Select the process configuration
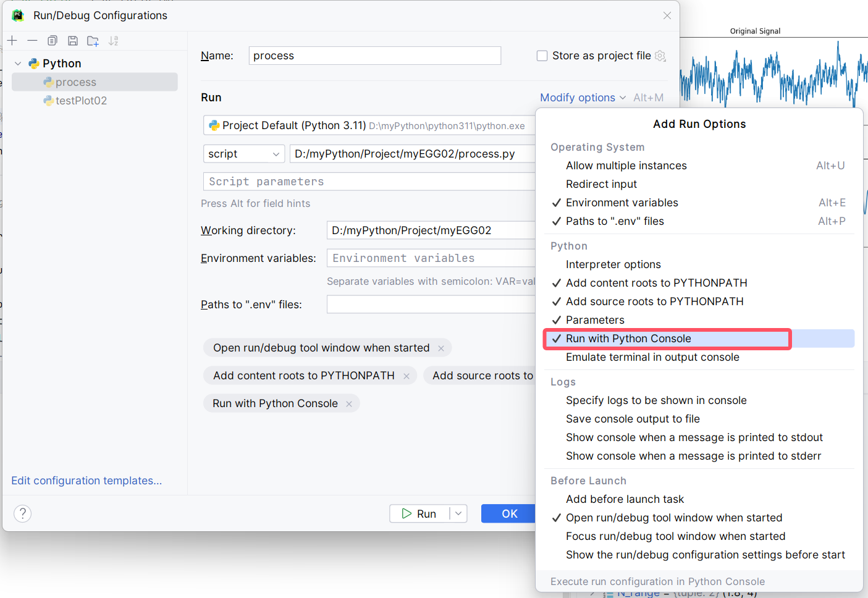 pos(95,82)
